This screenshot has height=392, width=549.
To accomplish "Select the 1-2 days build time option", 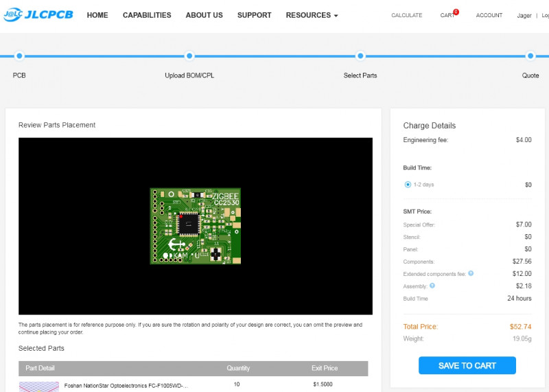I will (408, 185).
